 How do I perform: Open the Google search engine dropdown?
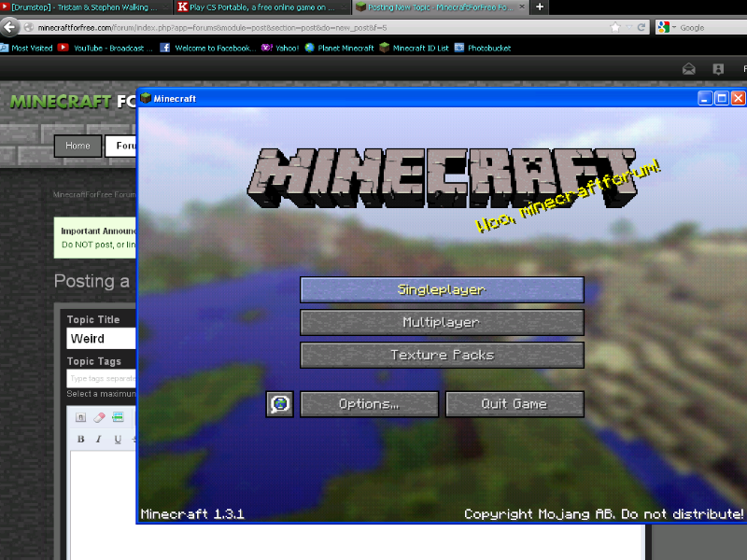click(666, 27)
